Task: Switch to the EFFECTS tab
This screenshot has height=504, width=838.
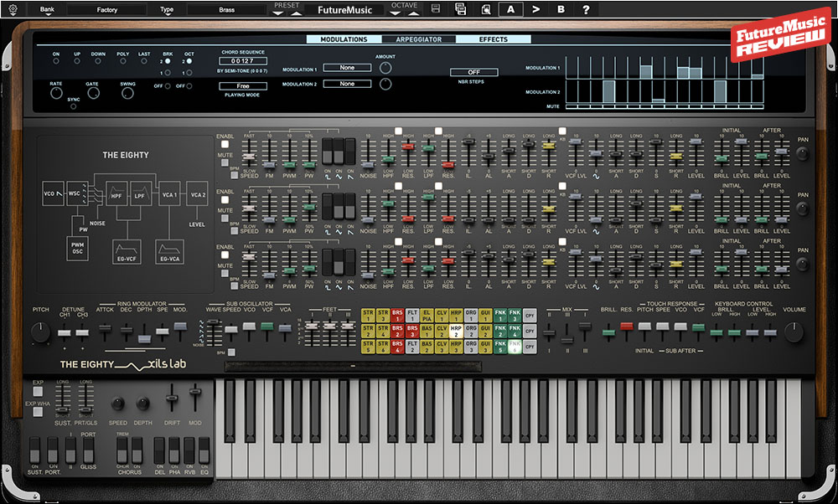Action: pos(494,39)
